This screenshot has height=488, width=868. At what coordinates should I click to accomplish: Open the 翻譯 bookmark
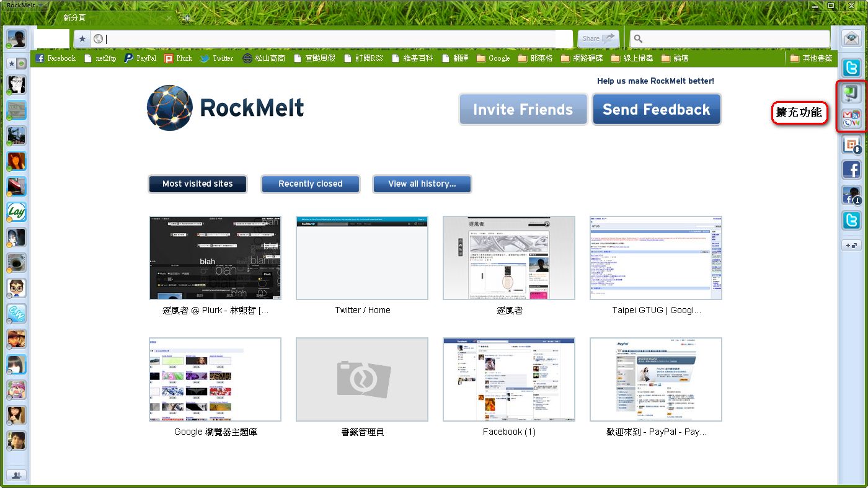[x=455, y=58]
